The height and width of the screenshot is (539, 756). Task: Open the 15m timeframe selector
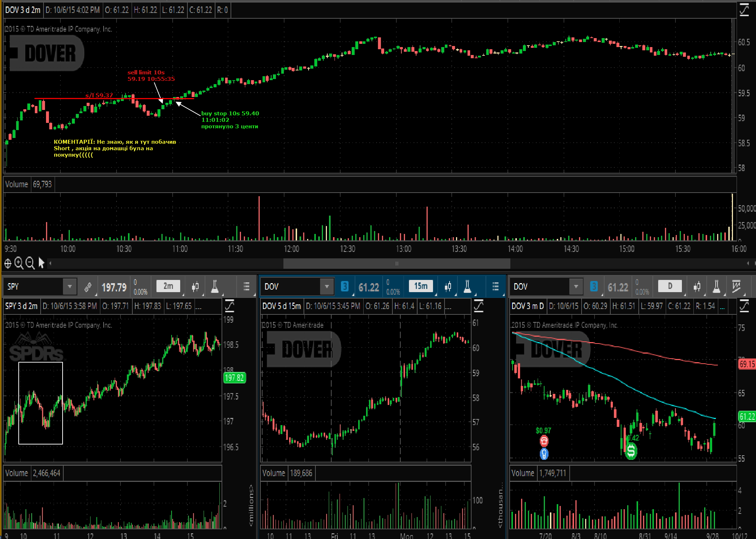click(420, 286)
